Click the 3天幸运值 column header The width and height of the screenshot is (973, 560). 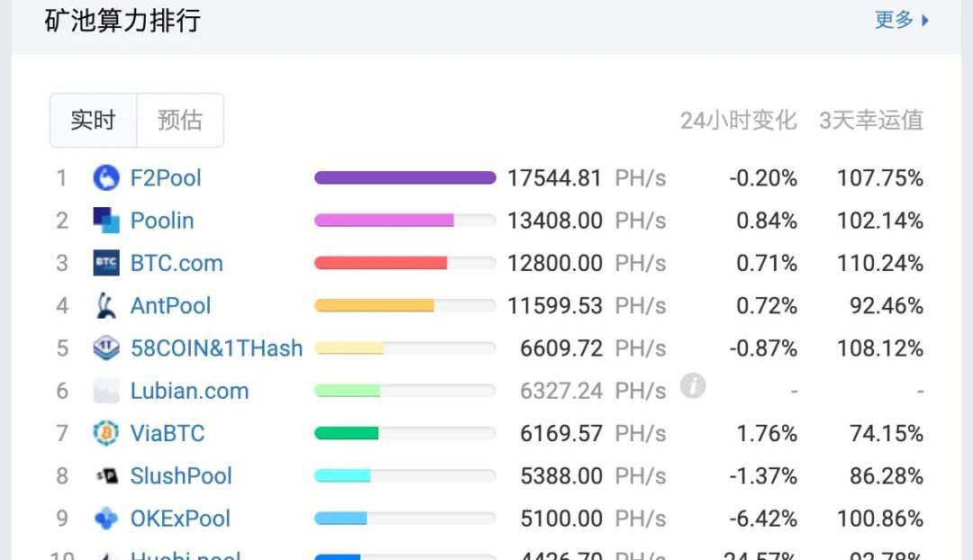[870, 121]
